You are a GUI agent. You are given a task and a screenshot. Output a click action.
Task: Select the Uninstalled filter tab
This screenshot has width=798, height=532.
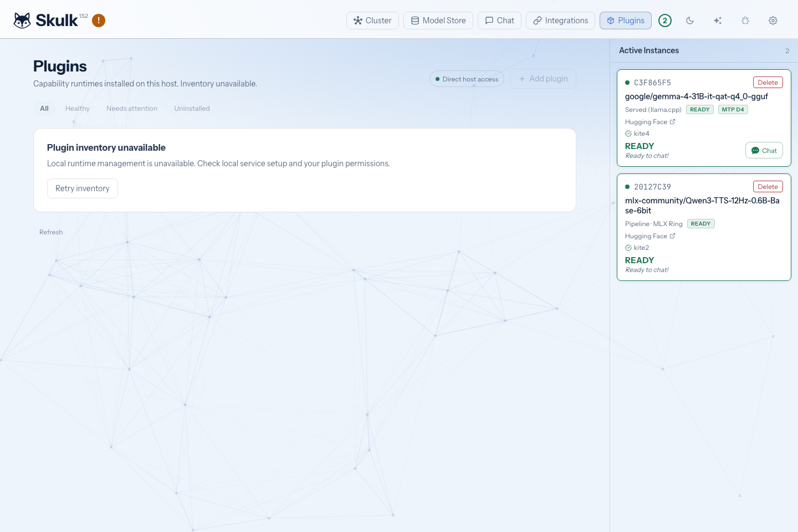coord(192,109)
